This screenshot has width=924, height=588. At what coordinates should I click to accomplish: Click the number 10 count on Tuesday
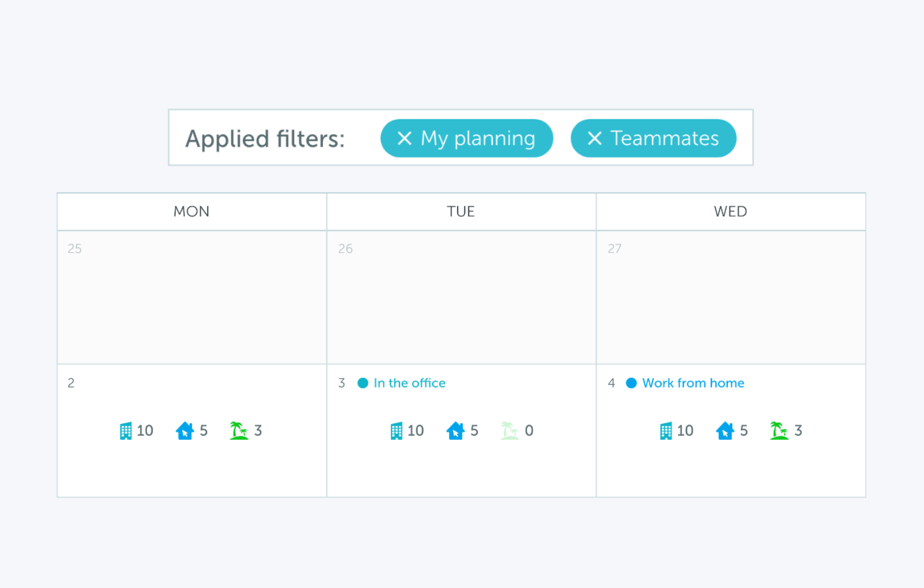pos(417,430)
